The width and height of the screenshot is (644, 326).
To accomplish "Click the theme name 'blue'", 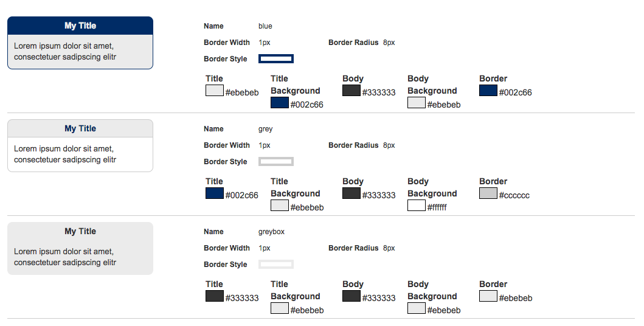I will [x=265, y=26].
